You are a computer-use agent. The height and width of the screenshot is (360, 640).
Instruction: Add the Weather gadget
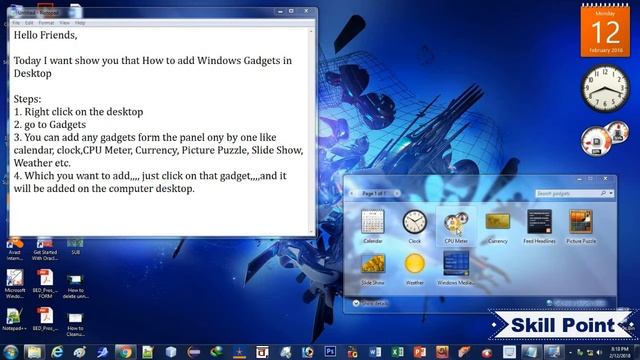[414, 268]
